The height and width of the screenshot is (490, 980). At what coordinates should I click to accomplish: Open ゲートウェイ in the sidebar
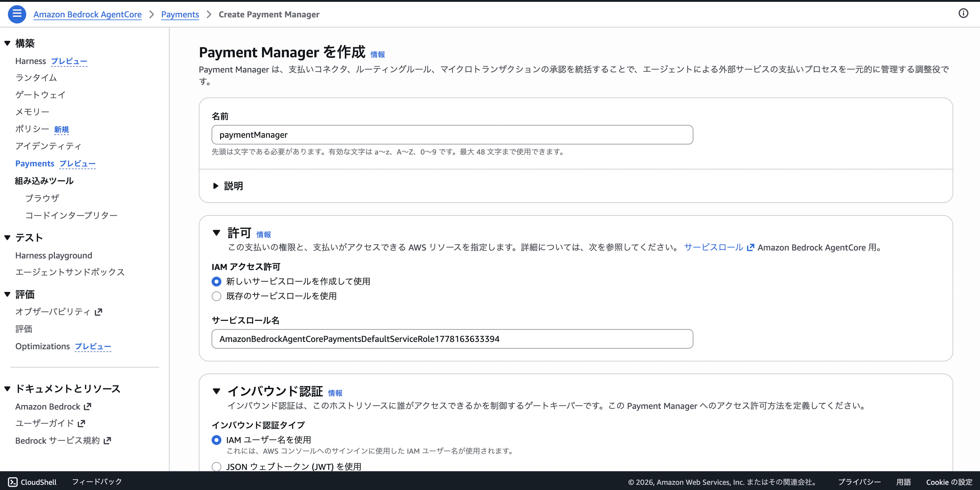click(x=40, y=95)
